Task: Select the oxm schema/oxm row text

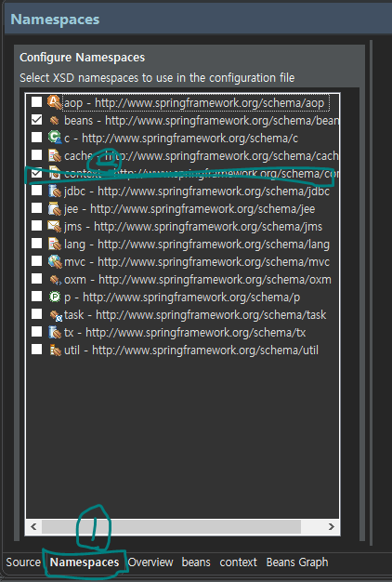Action: (197, 280)
